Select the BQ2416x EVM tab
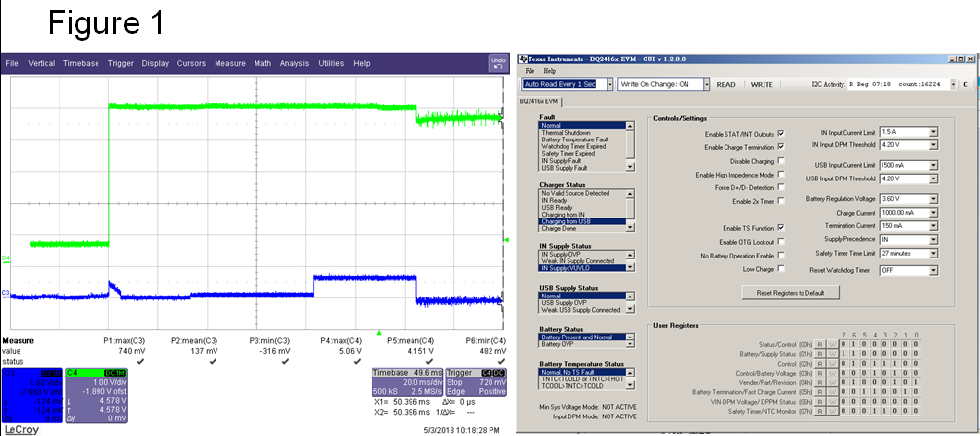The width and height of the screenshot is (980, 436). click(540, 101)
